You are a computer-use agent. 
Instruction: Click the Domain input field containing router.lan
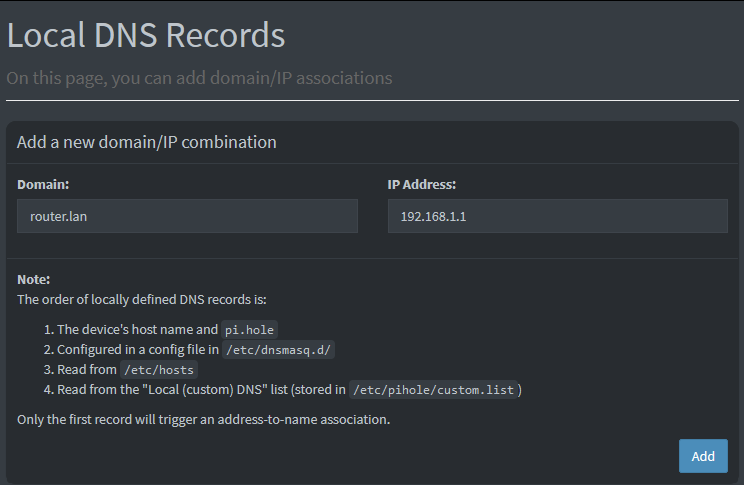pyautogui.click(x=187, y=216)
